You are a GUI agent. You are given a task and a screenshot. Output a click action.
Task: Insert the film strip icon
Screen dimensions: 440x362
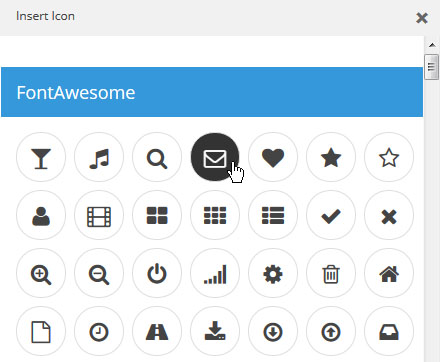click(99, 215)
